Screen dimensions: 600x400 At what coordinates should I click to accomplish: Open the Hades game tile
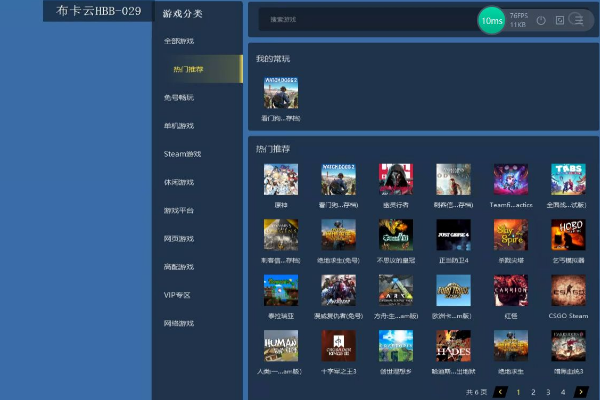tap(453, 346)
